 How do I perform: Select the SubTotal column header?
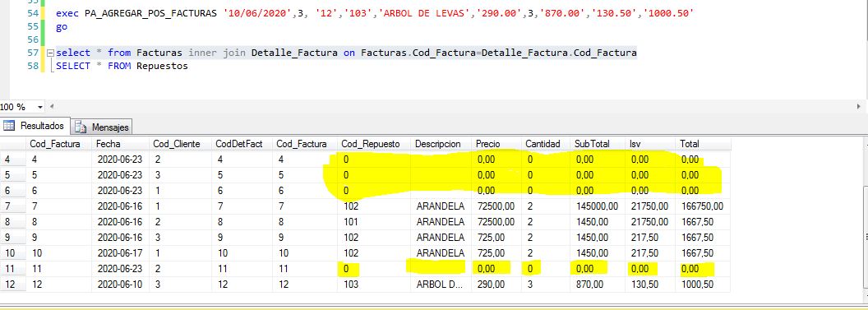(598, 144)
